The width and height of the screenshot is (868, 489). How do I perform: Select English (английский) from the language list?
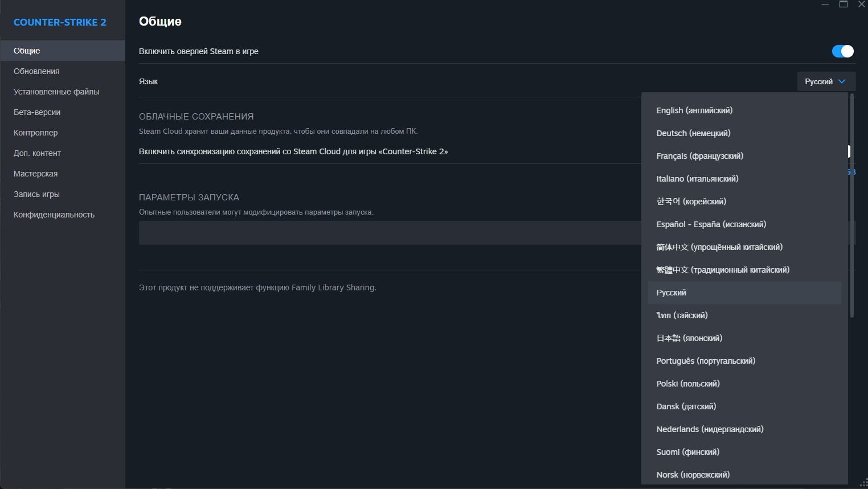(x=694, y=110)
